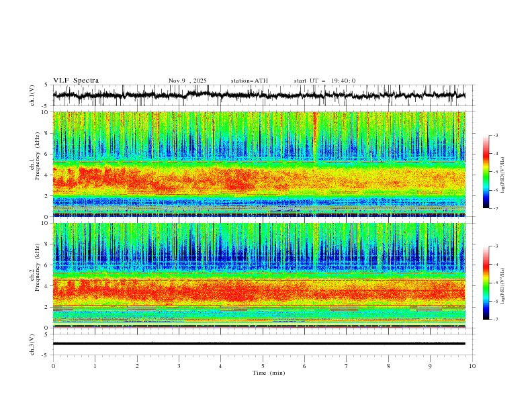Viewport: 532px width, 411px height.
Task: Click the "station=ATH" header label
Action: [x=249, y=81]
